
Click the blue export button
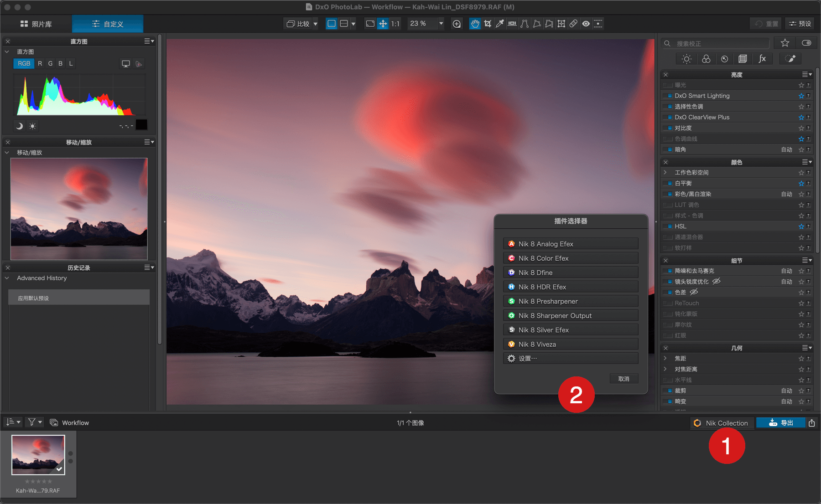pos(780,423)
